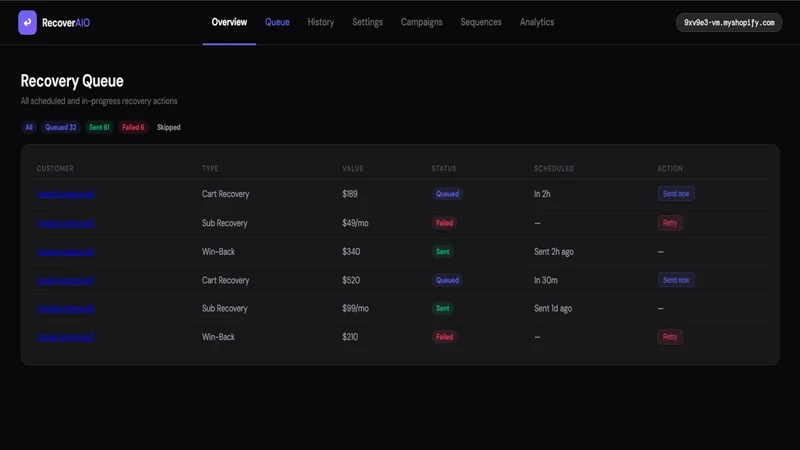Viewport: 800px width, 450px height.
Task: Open the Analytics tab
Action: [x=537, y=22]
